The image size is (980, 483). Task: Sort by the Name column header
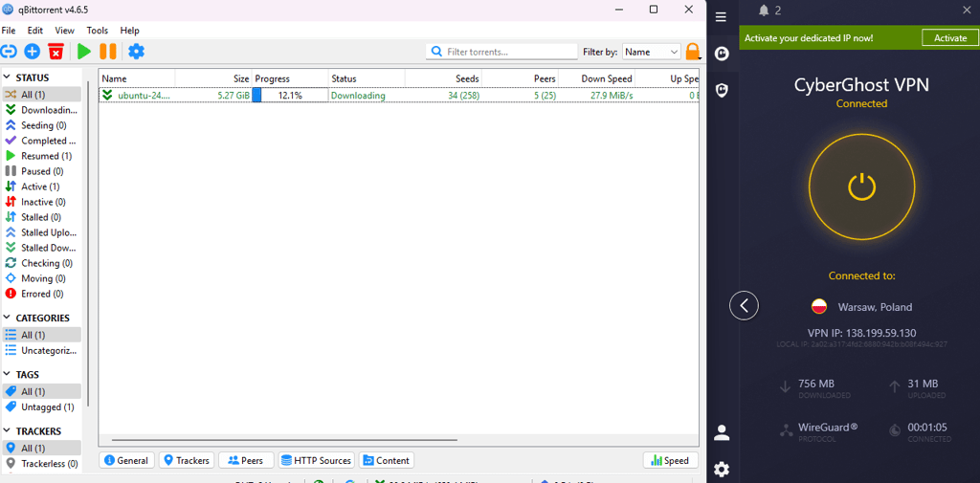(137, 78)
